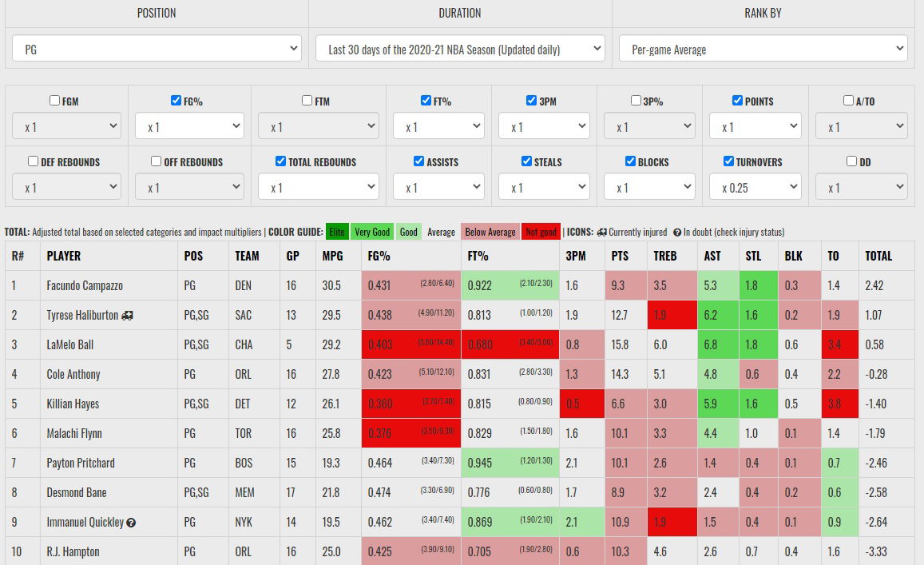The image size is (924, 565).
Task: Open the Rank By dropdown
Action: point(763,49)
